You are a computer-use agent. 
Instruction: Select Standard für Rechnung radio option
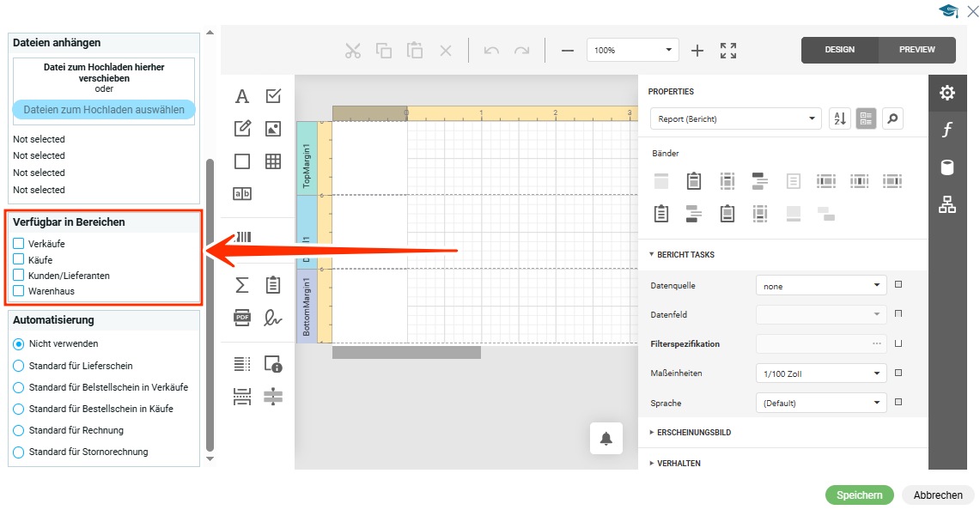pyautogui.click(x=19, y=430)
